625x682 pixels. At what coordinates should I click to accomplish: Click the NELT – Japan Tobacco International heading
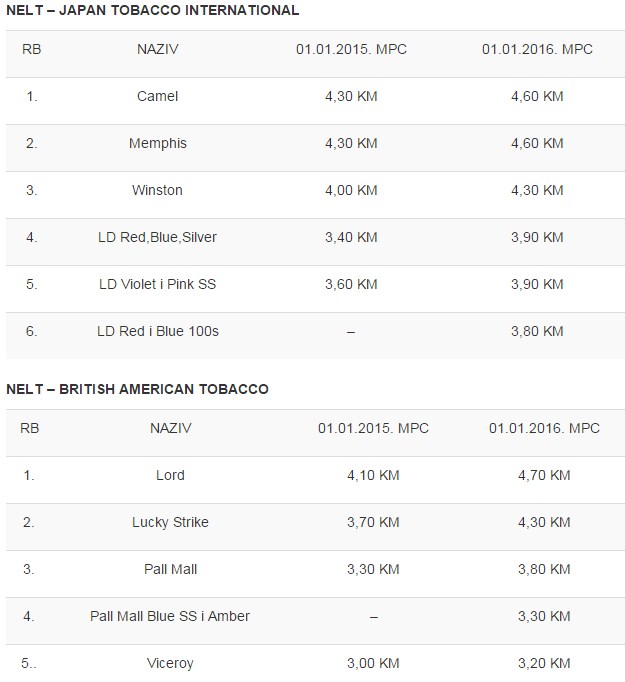point(152,10)
